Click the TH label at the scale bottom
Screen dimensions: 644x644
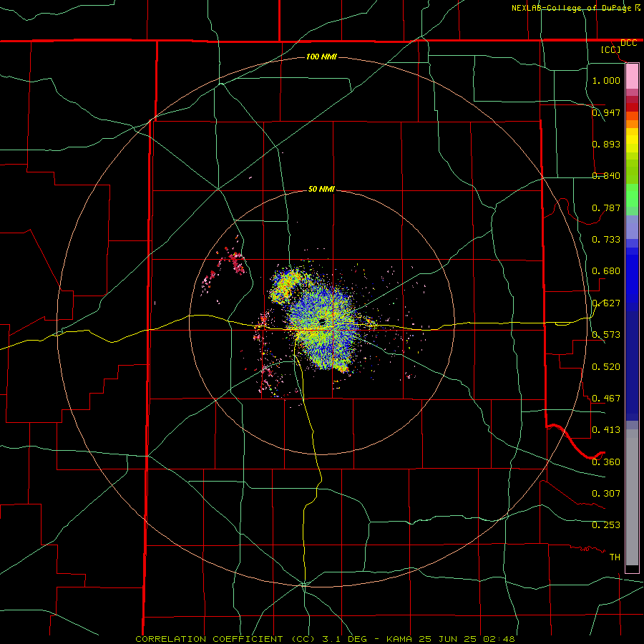click(x=615, y=557)
